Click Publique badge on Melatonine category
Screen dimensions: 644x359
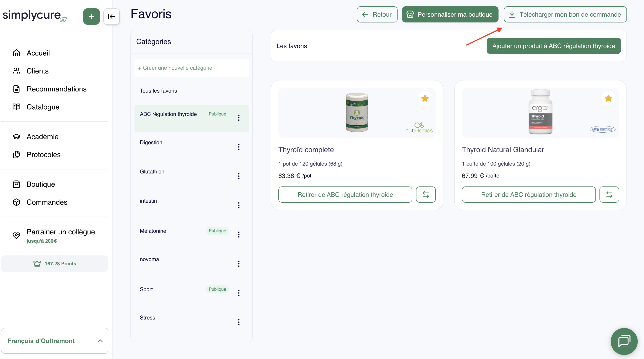(x=217, y=230)
